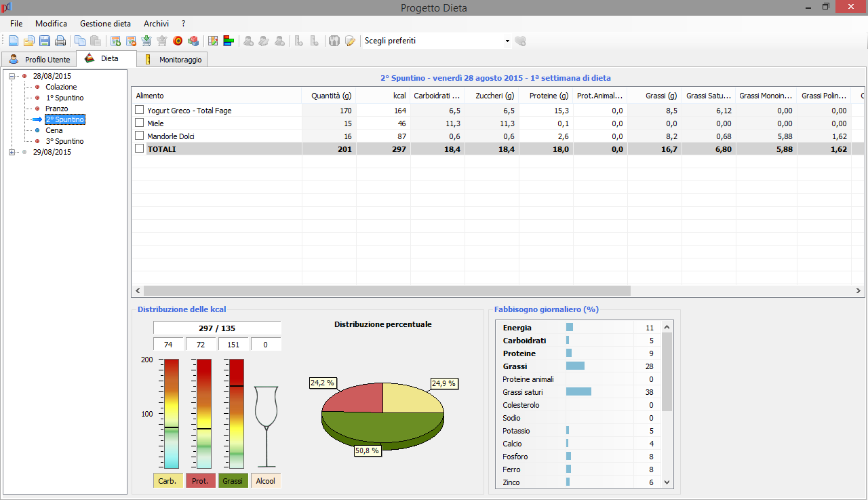The width and height of the screenshot is (868, 500).
Task: Check the Yogurt Greco - Total Fage checkbox
Action: click(x=139, y=110)
